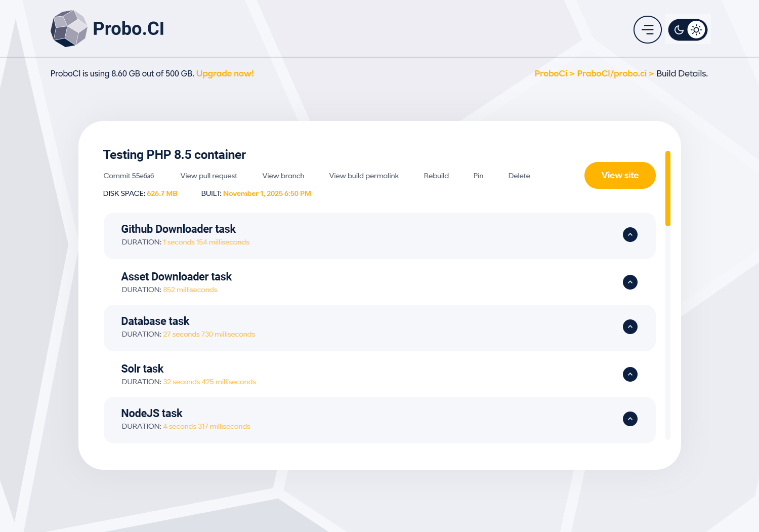Collapse the Asset Downloader task
Viewport: 759px width, 532px height.
[x=630, y=282]
